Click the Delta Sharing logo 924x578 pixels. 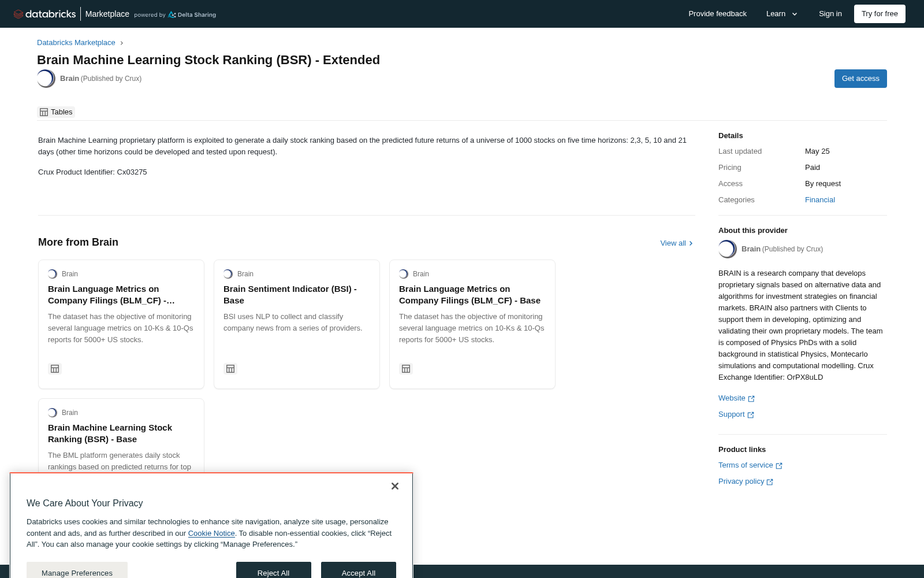click(x=192, y=14)
